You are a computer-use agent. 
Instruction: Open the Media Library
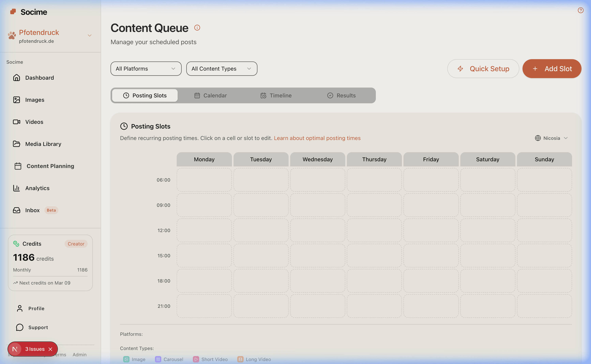click(43, 144)
